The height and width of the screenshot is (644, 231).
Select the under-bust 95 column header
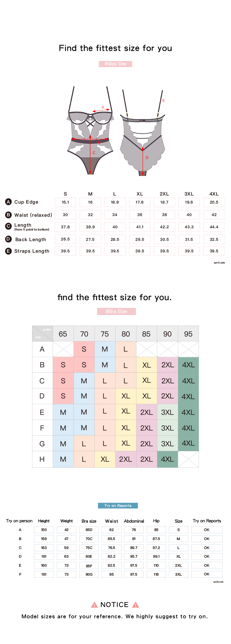[188, 334]
